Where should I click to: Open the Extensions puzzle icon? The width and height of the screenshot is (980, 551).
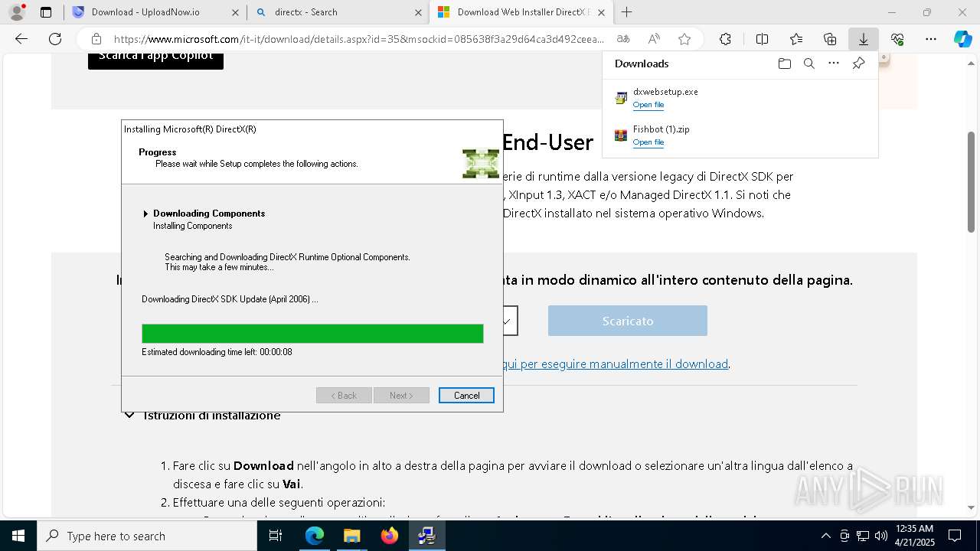pos(725,39)
